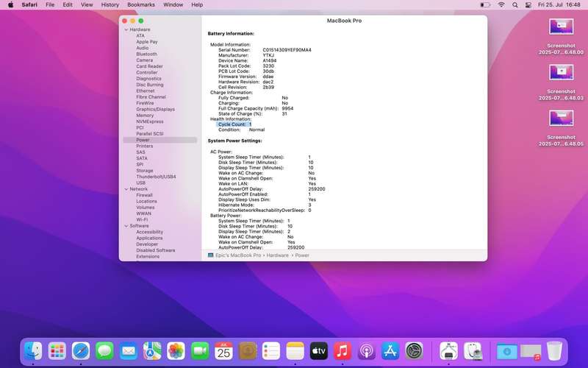588x368 pixels.
Task: Select Storage in Hardware list
Action: click(x=144, y=171)
